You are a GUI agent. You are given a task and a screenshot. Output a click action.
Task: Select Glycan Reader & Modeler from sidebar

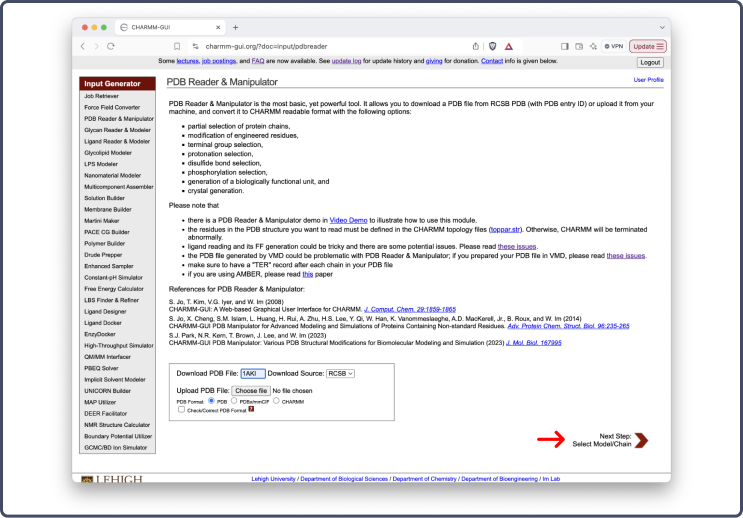(x=117, y=130)
